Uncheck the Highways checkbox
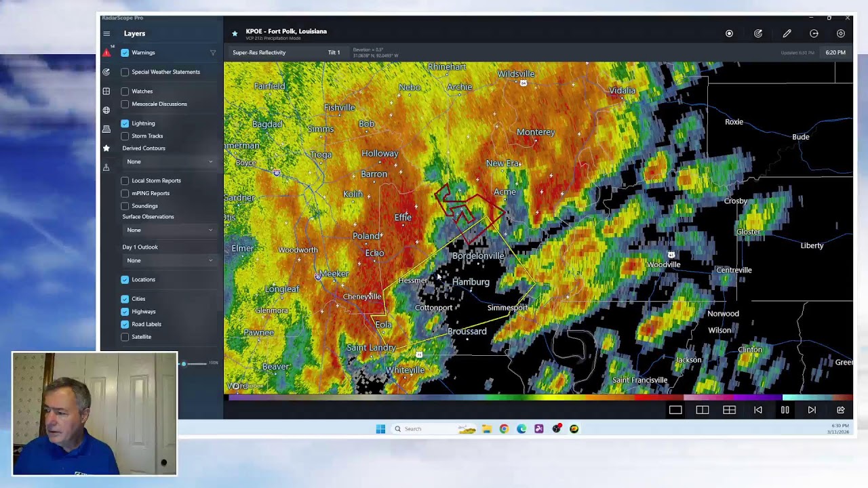The height and width of the screenshot is (488, 868). [125, 311]
